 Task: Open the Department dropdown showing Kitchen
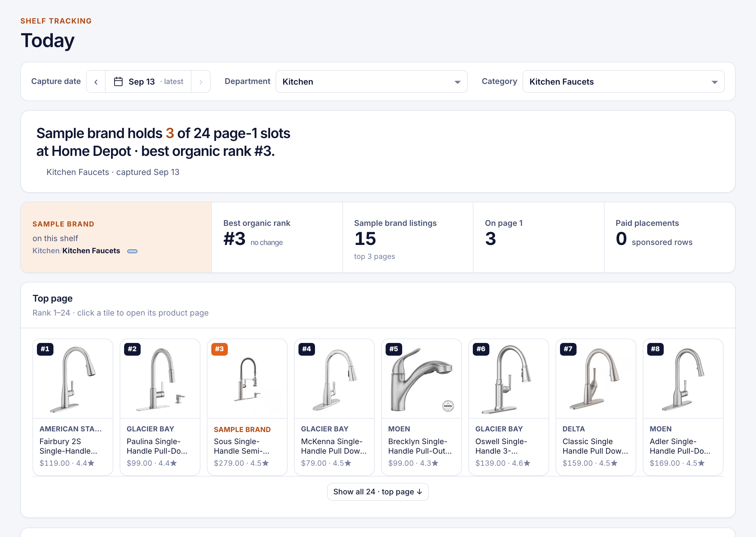pos(371,82)
